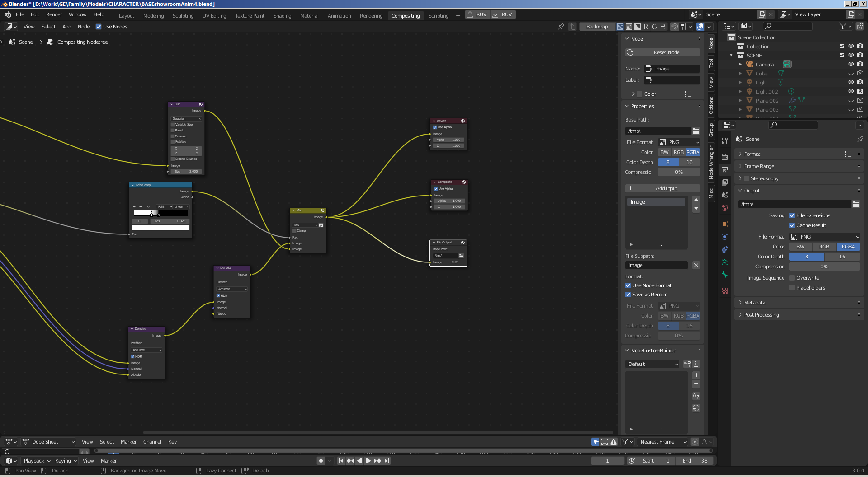Open the node File Format PNG dropdown
This screenshot has width=868, height=477.
coord(679,142)
